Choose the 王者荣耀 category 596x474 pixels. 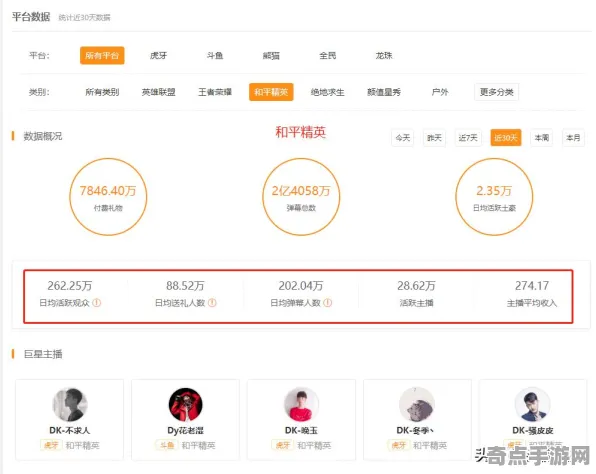coord(215,92)
